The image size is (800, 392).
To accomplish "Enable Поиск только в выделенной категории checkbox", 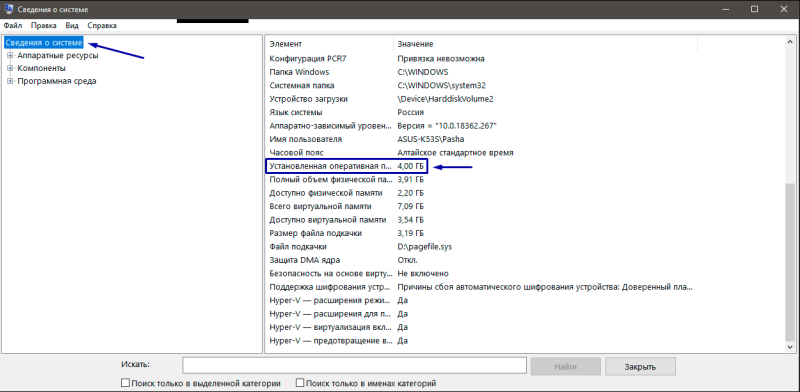I will tap(125, 383).
